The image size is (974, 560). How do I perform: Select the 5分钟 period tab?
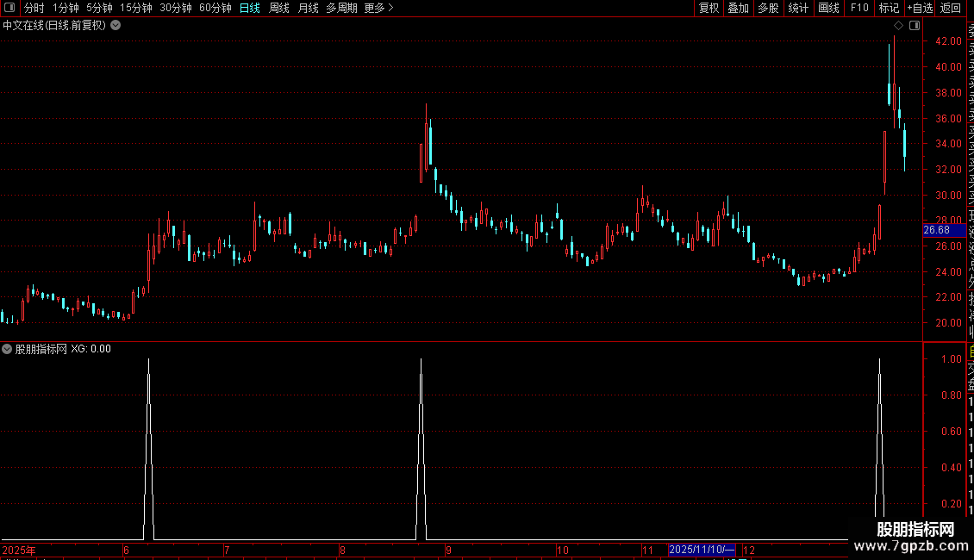click(99, 8)
